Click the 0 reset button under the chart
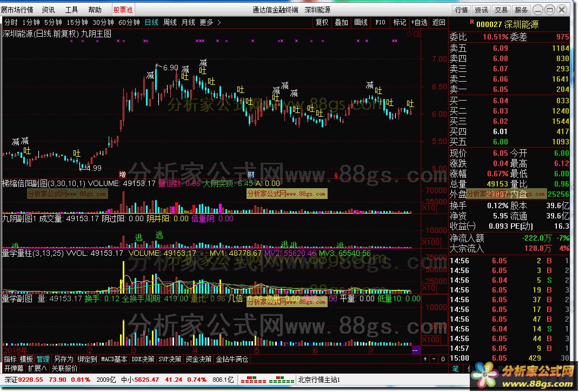 point(443,359)
